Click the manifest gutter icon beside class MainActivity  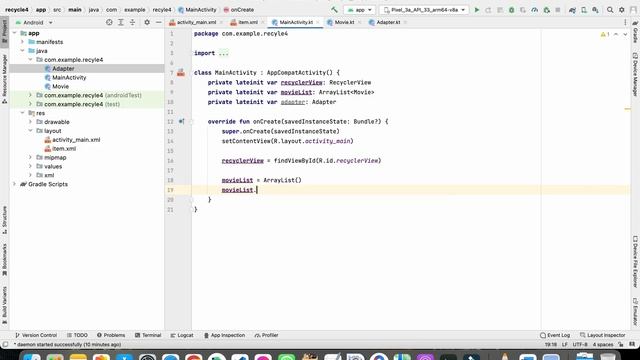[181, 73]
